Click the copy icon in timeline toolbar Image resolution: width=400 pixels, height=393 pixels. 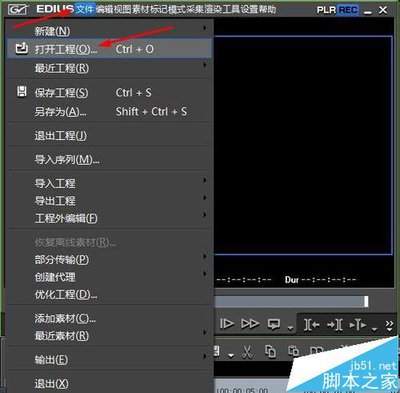click(x=270, y=351)
